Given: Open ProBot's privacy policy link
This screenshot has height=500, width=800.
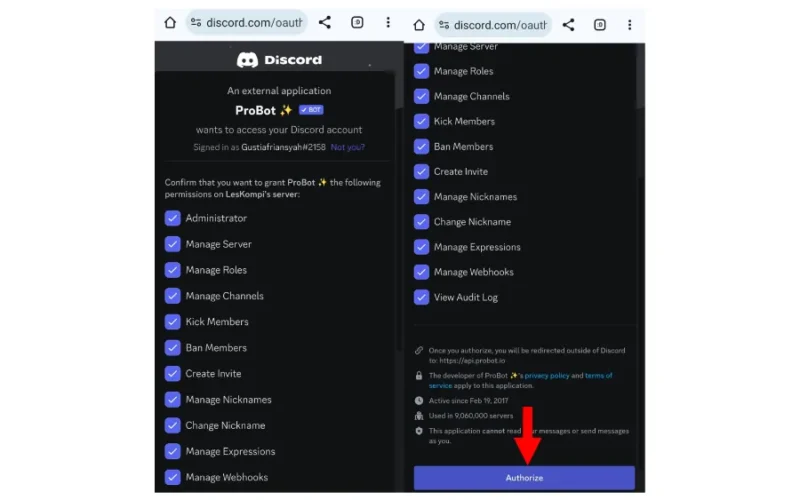Looking at the screenshot, I should (x=547, y=376).
